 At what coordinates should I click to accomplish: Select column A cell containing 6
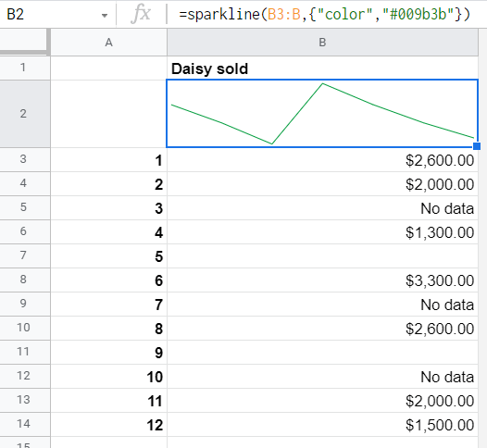pyautogui.click(x=108, y=280)
